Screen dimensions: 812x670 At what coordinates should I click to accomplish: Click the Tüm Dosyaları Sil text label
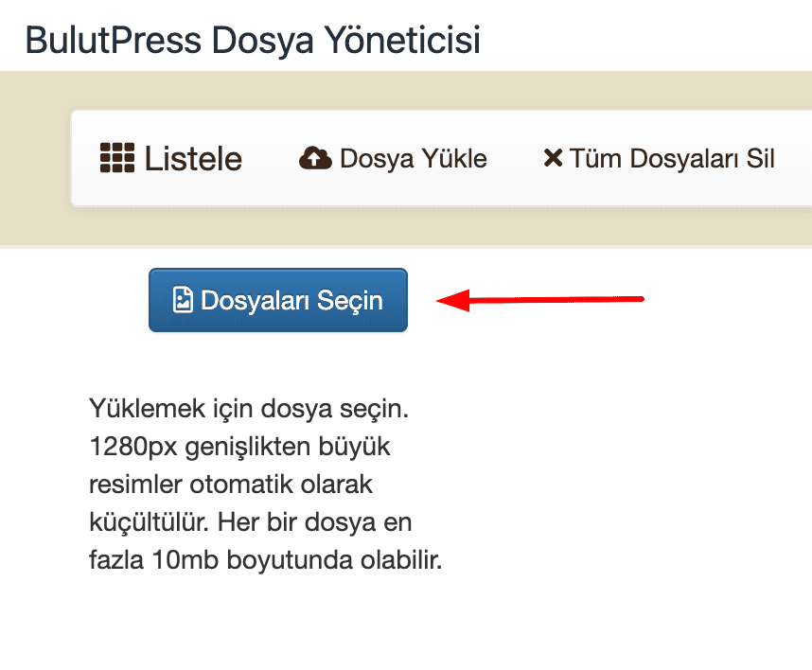coord(672,158)
